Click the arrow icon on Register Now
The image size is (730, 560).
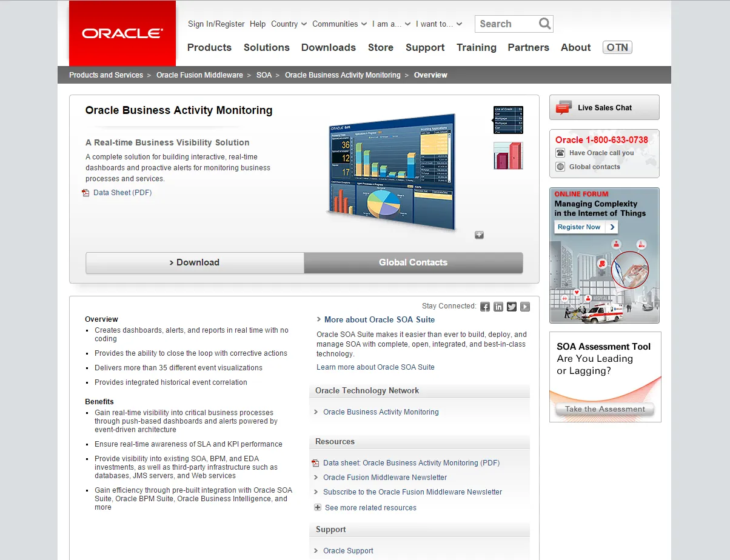(612, 227)
